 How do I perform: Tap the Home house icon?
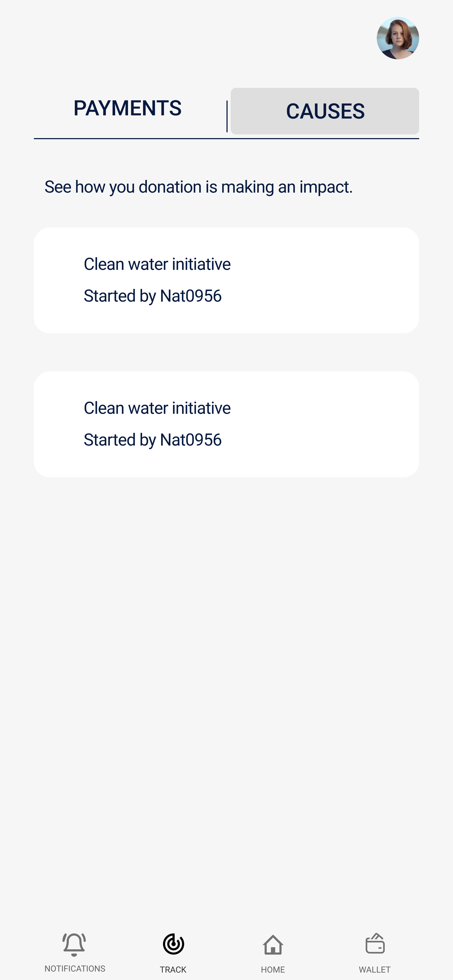point(273,945)
